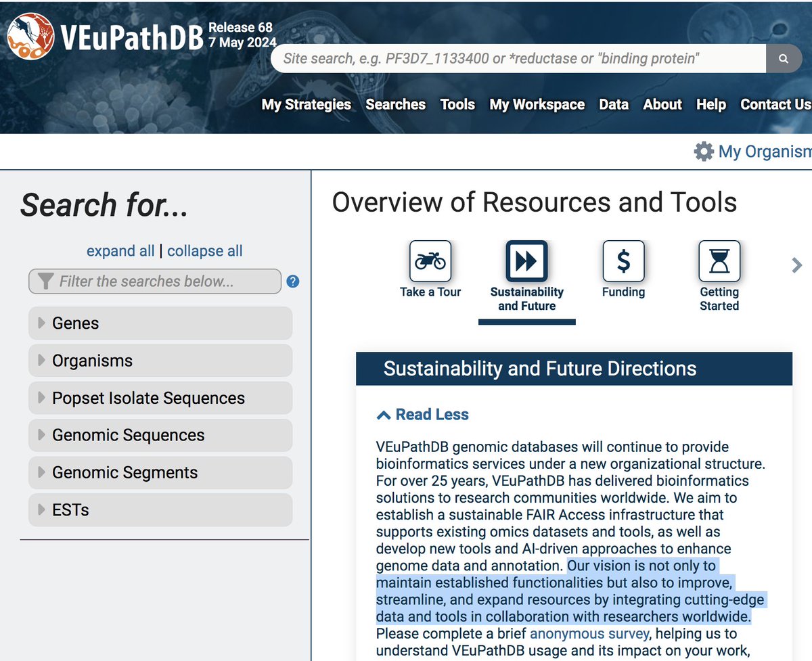Click the Search for... heading
This screenshot has height=661, width=812.
click(x=104, y=205)
